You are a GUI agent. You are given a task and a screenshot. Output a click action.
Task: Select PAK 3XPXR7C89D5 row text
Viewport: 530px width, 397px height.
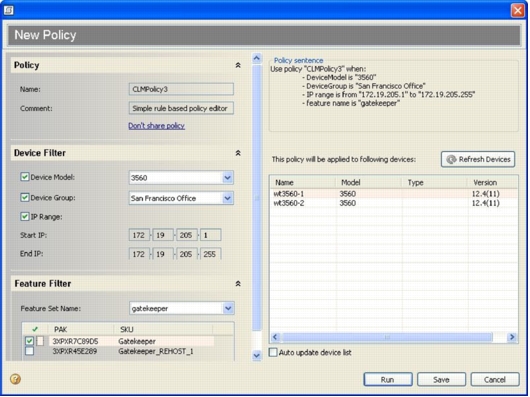tap(75, 341)
